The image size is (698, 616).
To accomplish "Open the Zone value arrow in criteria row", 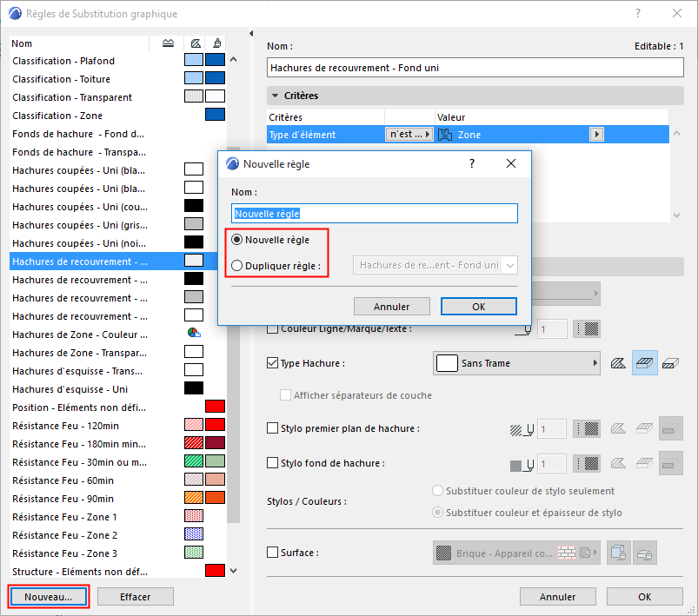I will [596, 135].
